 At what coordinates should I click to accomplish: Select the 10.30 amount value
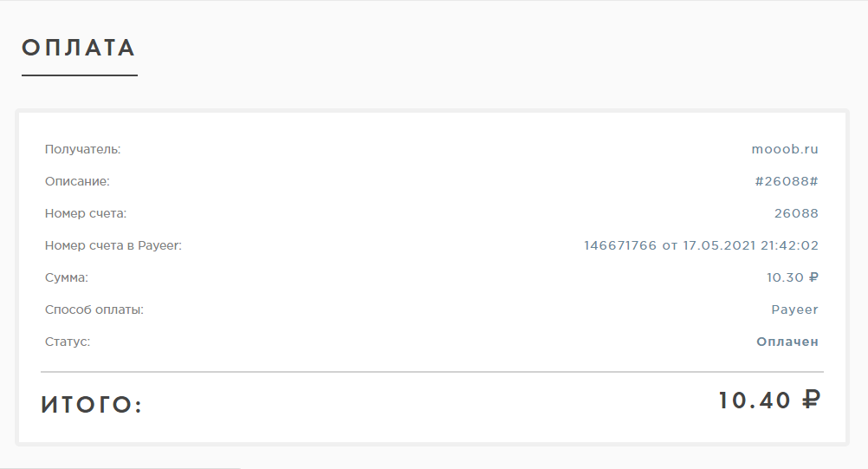click(785, 277)
